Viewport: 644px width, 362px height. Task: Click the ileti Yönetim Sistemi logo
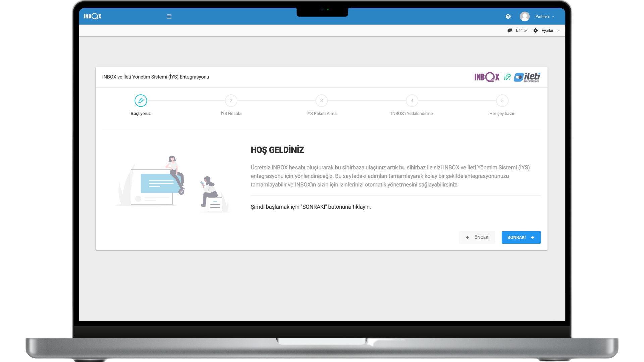coord(527,77)
